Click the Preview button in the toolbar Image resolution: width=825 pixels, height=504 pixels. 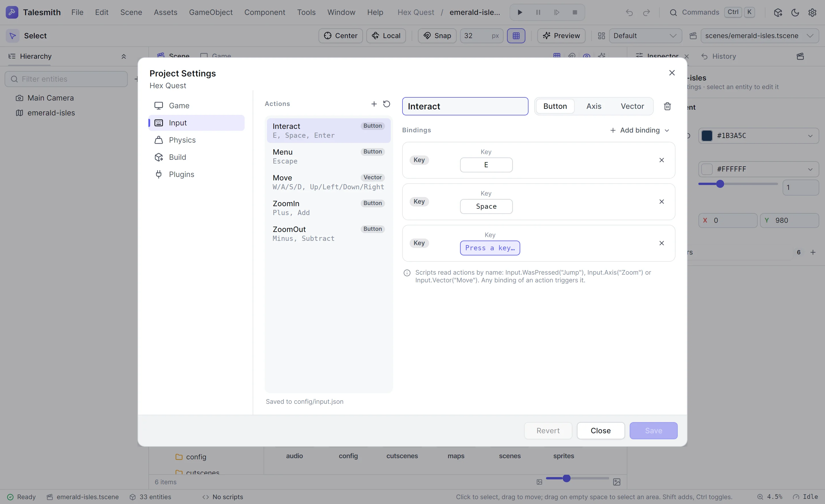coord(561,36)
